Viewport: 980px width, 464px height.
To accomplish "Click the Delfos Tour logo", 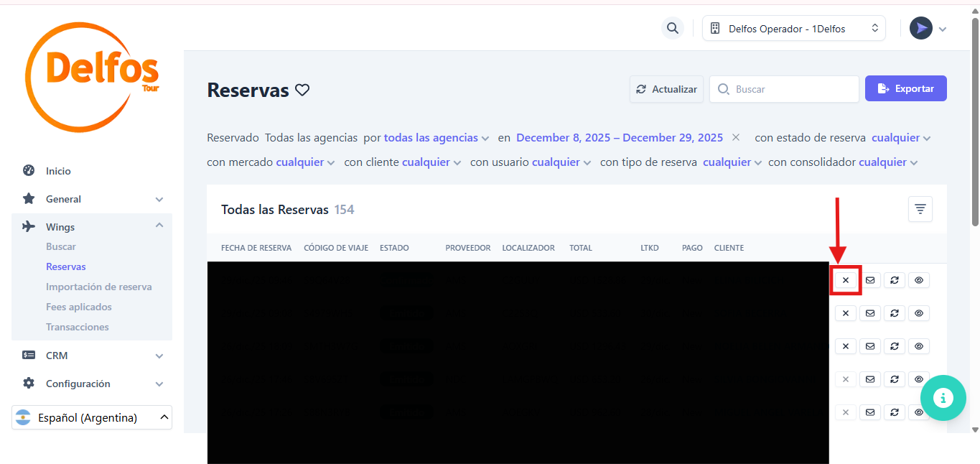I will click(x=93, y=77).
